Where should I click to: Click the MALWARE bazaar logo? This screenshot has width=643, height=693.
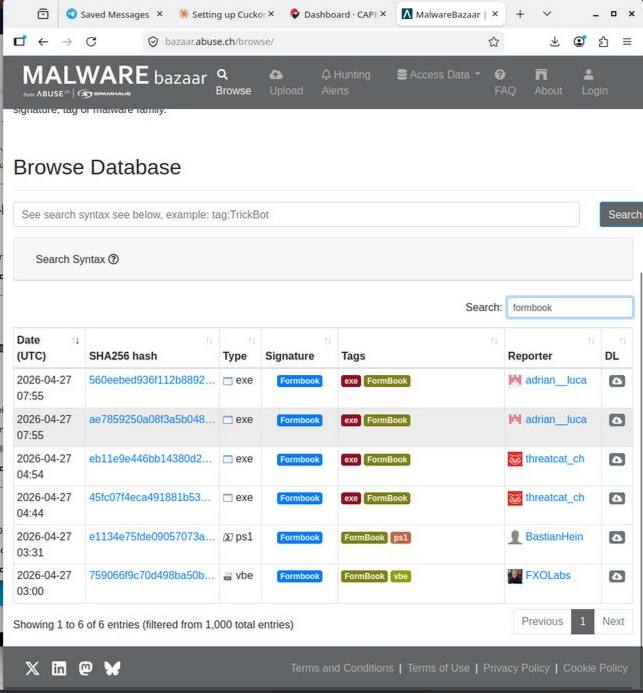[x=115, y=80]
